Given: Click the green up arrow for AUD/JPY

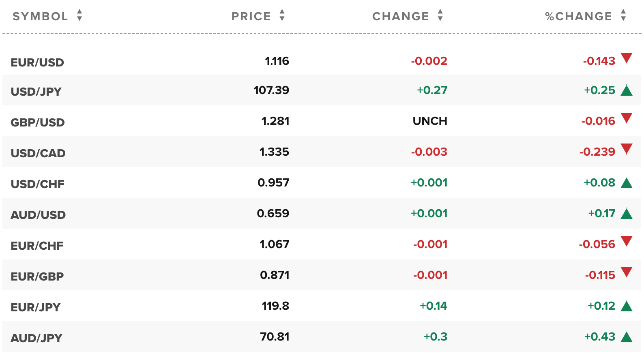Looking at the screenshot, I should click(x=627, y=336).
